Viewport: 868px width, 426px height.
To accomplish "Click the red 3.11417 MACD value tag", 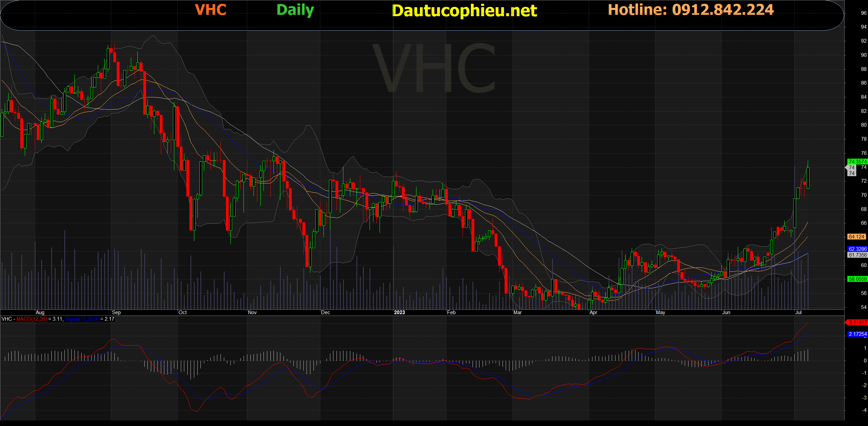I will tap(857, 322).
